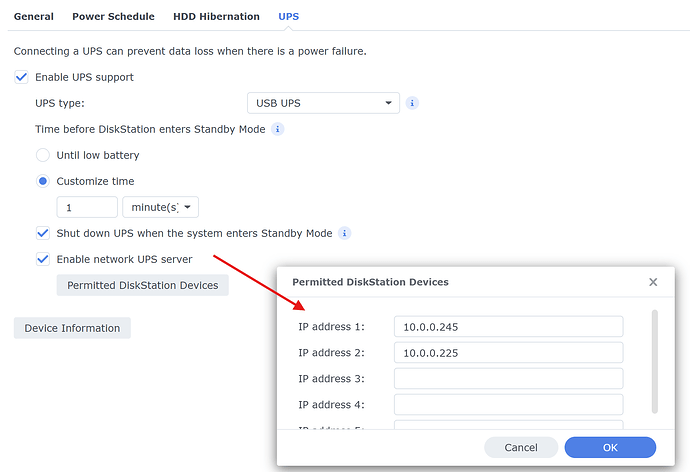The image size is (690, 472).
Task: Click the dialog's vertical scrollbar
Action: 655,362
